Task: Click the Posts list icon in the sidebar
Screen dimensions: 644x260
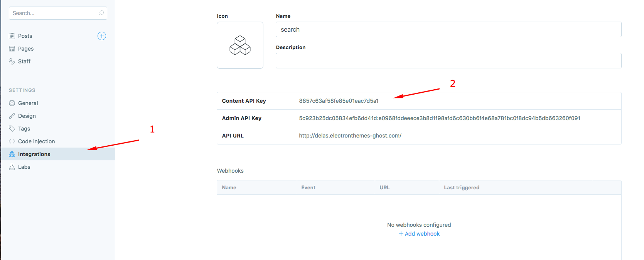Action: point(12,36)
